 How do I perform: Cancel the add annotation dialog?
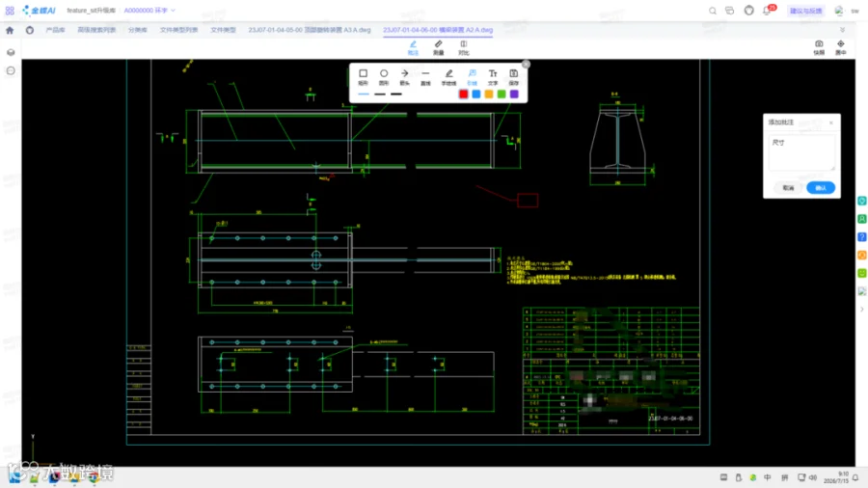(788, 188)
